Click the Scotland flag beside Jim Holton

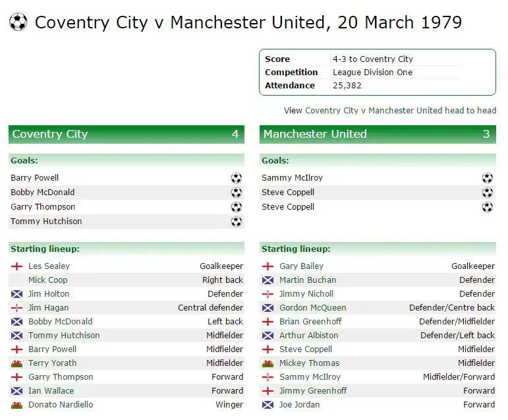17,294
